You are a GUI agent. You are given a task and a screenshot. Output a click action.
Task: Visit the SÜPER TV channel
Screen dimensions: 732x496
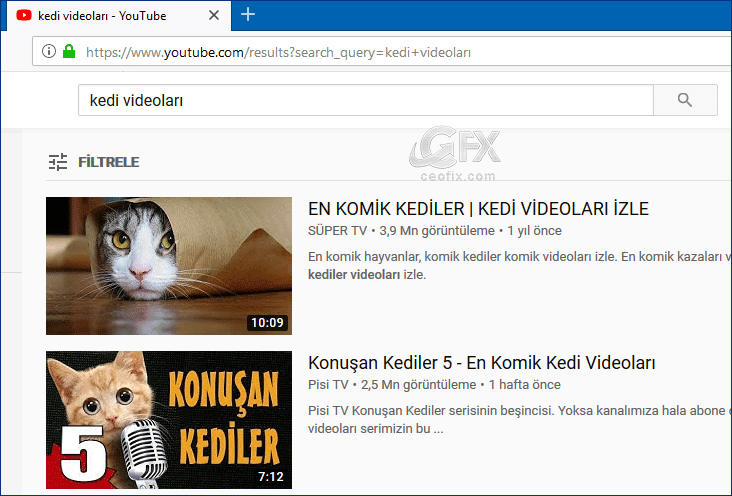338,231
